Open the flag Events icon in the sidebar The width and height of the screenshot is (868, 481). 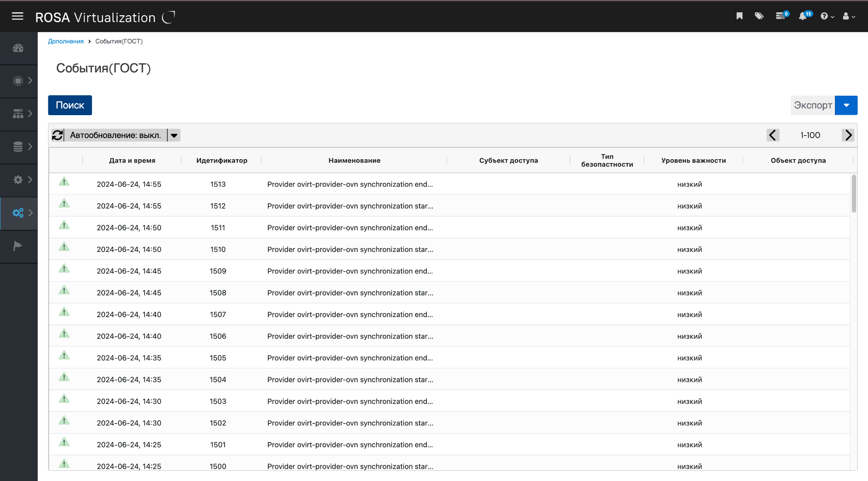18,246
